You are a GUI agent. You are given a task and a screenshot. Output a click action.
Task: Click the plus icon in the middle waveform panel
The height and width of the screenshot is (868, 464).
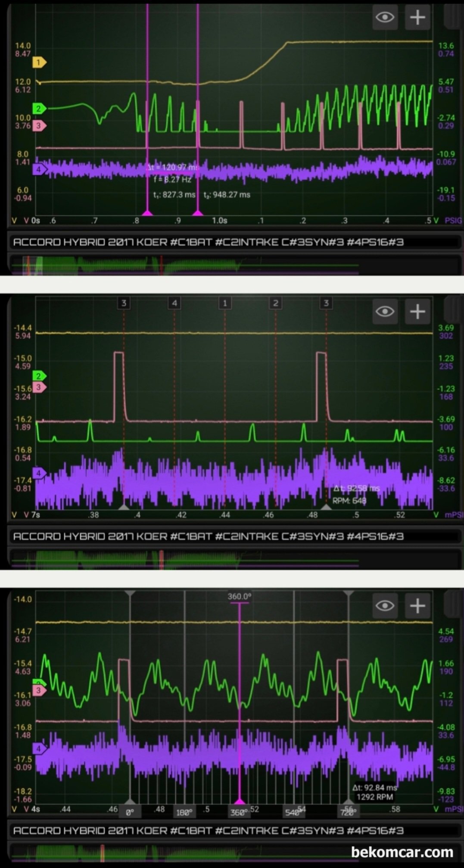(x=417, y=311)
